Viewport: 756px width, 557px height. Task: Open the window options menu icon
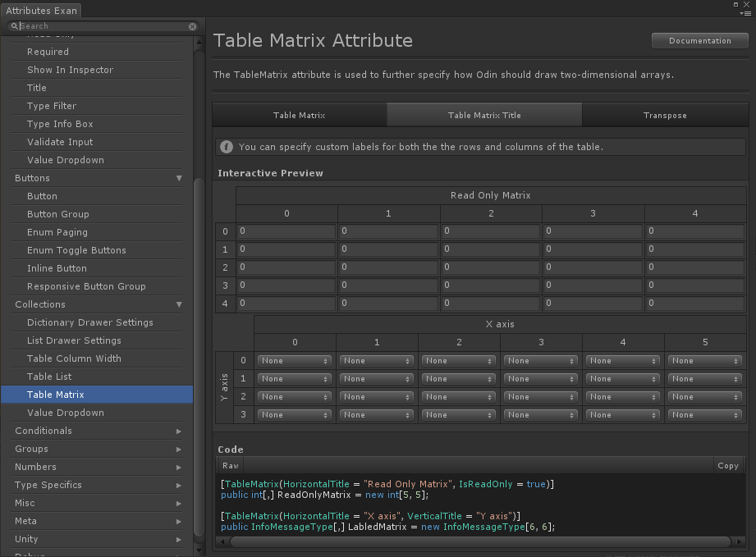[x=745, y=13]
